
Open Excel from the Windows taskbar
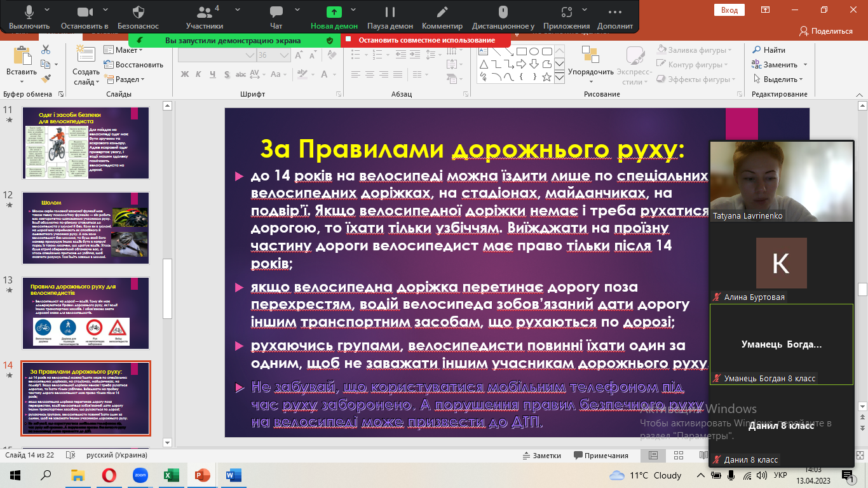click(171, 475)
